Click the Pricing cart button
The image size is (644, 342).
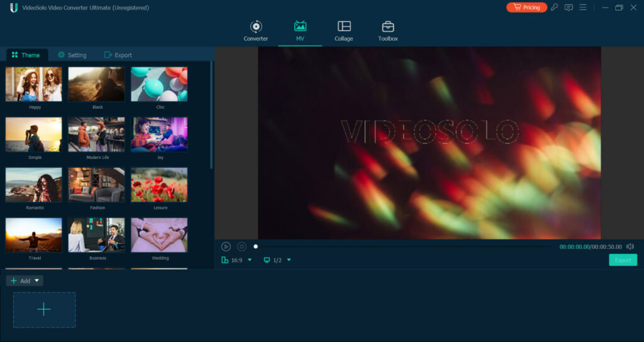coord(526,8)
